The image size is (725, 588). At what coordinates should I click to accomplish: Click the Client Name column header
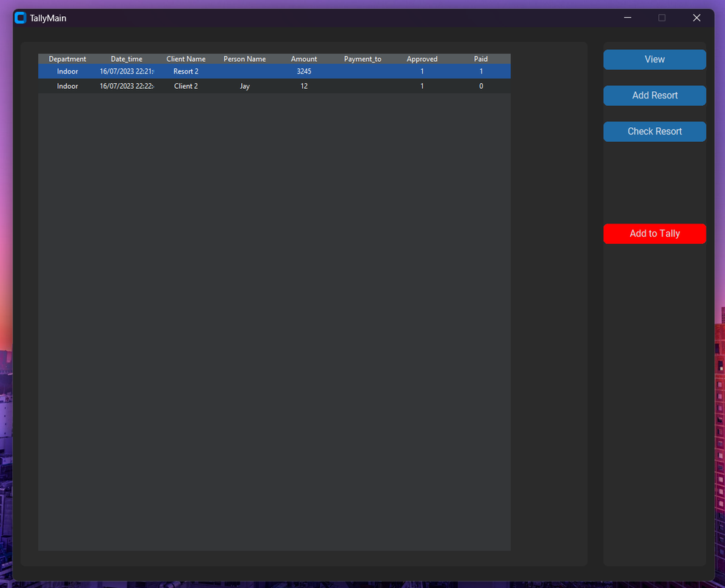[186, 59]
